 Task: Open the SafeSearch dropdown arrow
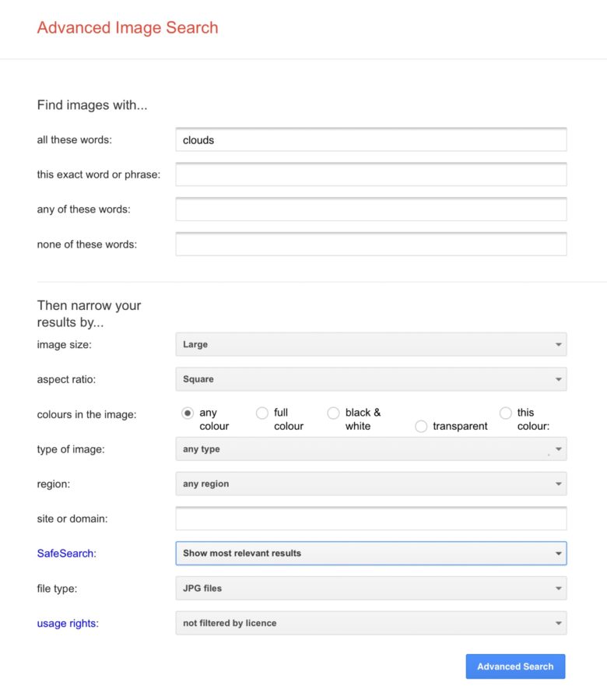(x=558, y=553)
